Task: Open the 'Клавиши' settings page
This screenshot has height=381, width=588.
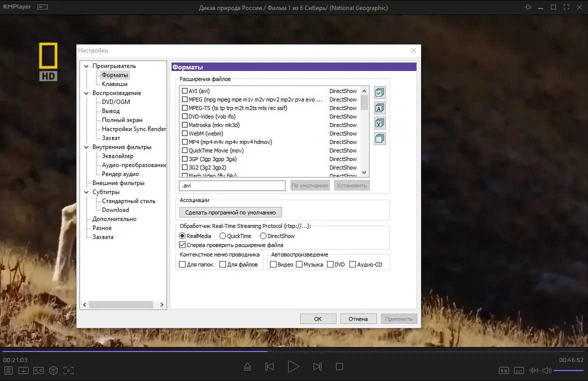Action: (115, 83)
